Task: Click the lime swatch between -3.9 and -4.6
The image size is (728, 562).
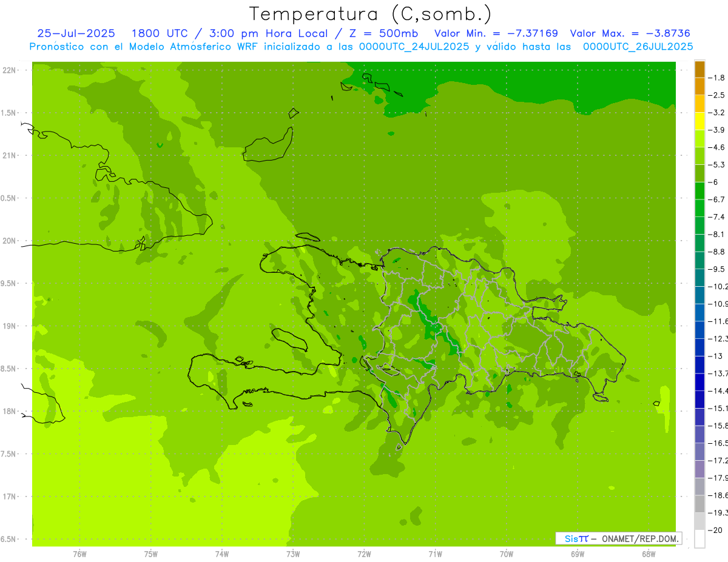Action: coord(699,139)
